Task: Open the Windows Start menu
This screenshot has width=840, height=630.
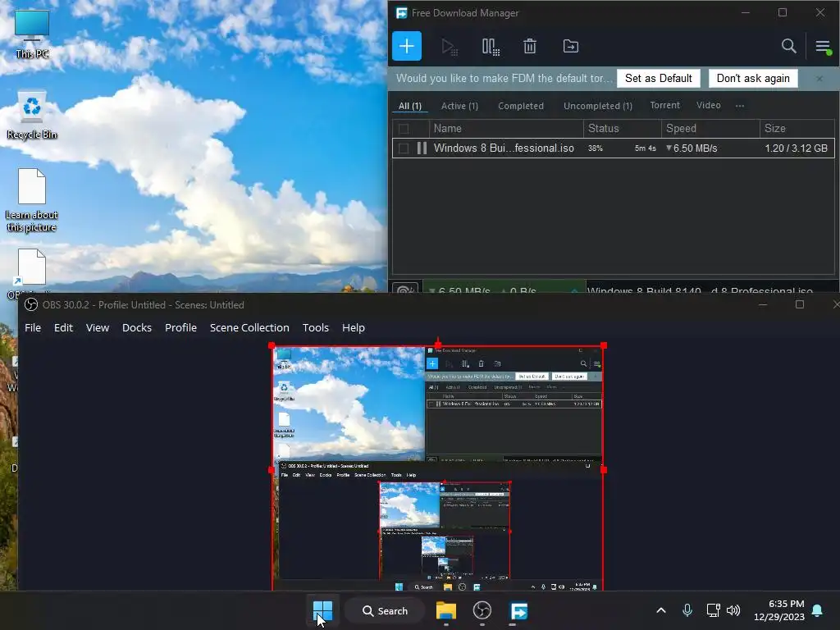Action: pyautogui.click(x=322, y=610)
